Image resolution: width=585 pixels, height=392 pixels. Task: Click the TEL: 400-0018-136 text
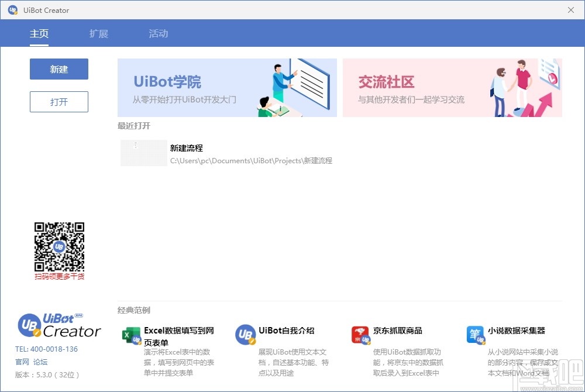pos(47,349)
